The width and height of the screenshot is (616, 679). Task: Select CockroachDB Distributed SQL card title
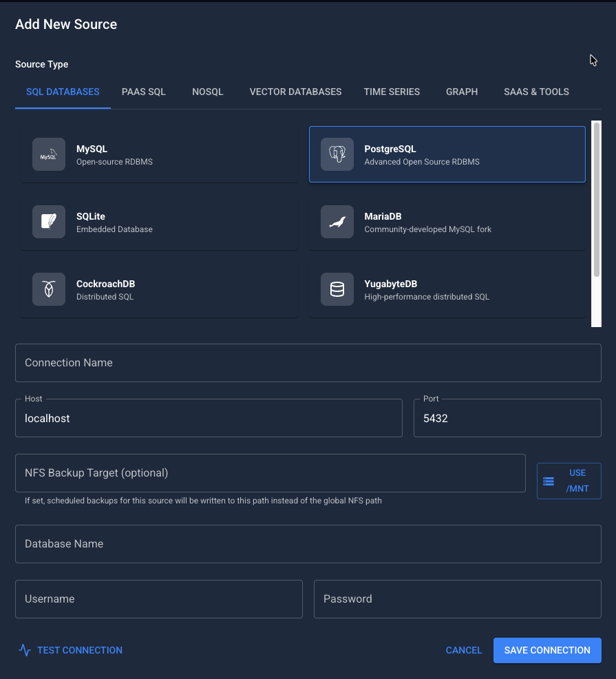[x=105, y=284]
